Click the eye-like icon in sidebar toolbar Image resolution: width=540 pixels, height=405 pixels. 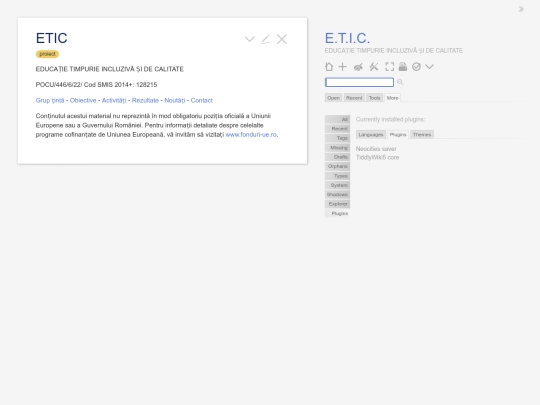358,67
